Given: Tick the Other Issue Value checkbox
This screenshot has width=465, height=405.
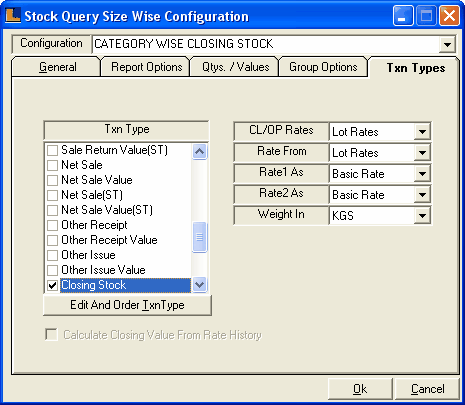Looking at the screenshot, I should [52, 270].
